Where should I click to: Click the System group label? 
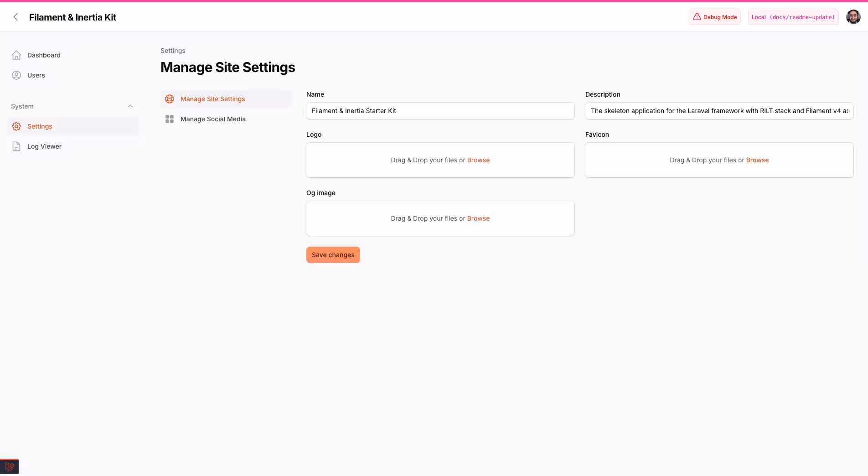coord(22,106)
